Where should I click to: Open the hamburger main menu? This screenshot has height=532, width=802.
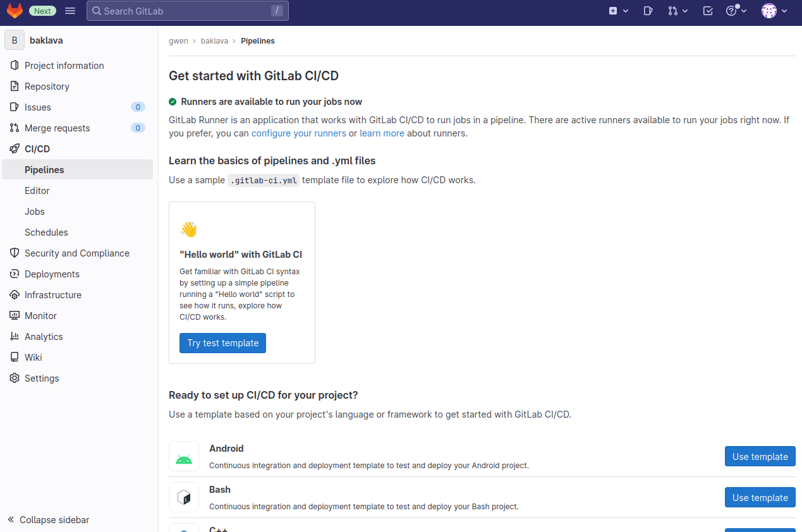click(70, 11)
